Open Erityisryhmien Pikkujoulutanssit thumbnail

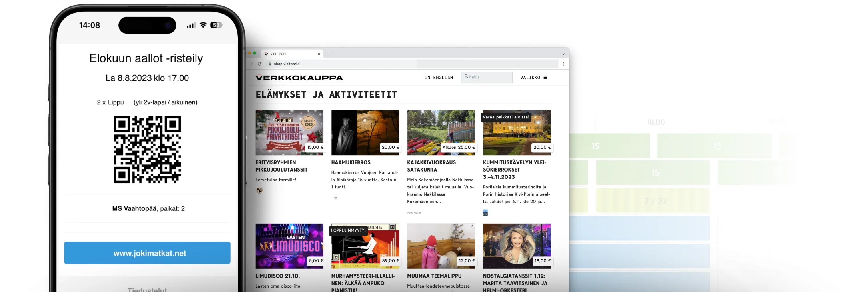point(289,132)
